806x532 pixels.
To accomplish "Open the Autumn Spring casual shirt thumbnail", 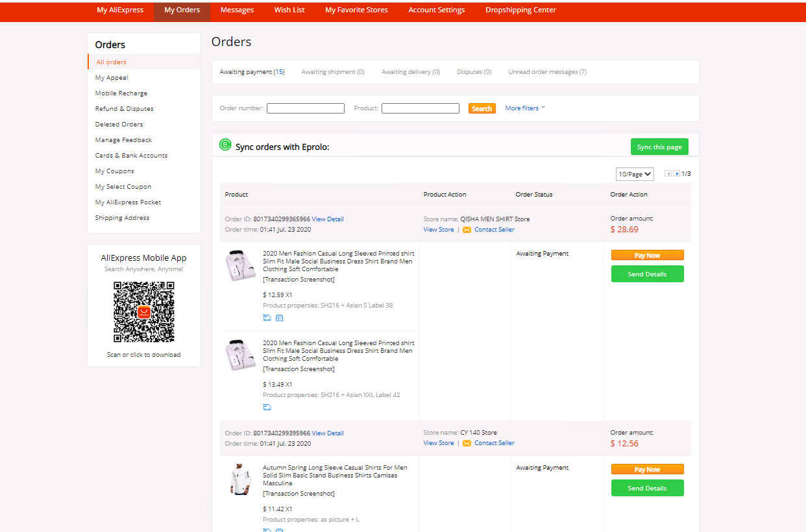I will click(241, 479).
